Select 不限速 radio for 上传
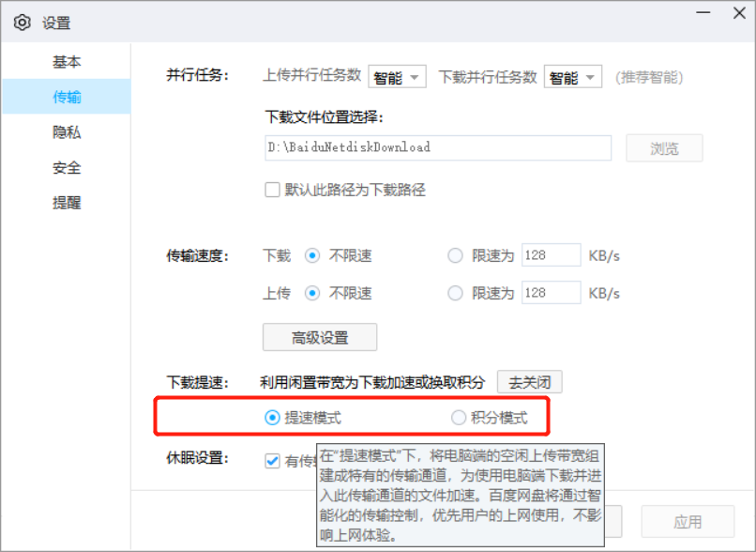Screen dimensions: 756x552 pyautogui.click(x=312, y=293)
